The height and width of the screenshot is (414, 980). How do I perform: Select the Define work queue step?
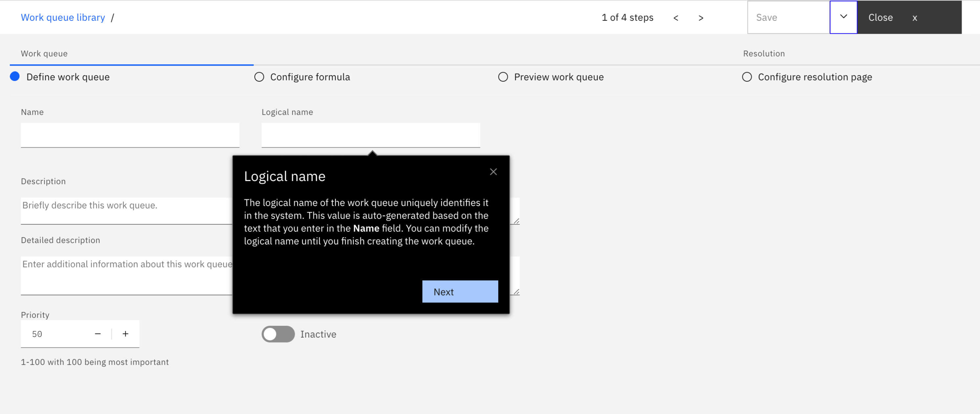click(68, 77)
